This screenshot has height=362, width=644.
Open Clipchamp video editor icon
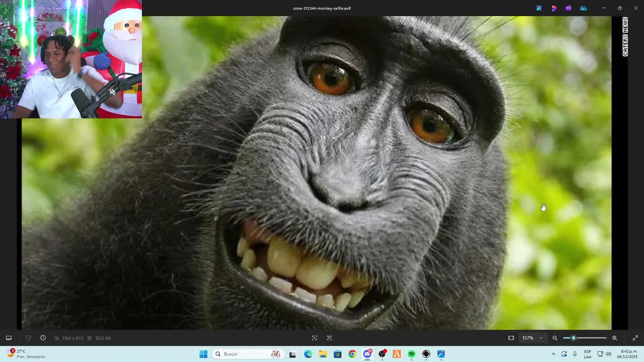click(569, 8)
